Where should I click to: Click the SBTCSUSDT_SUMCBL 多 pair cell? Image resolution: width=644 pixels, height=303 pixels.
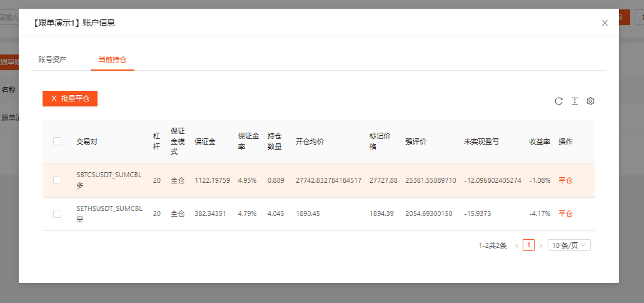[109, 180]
